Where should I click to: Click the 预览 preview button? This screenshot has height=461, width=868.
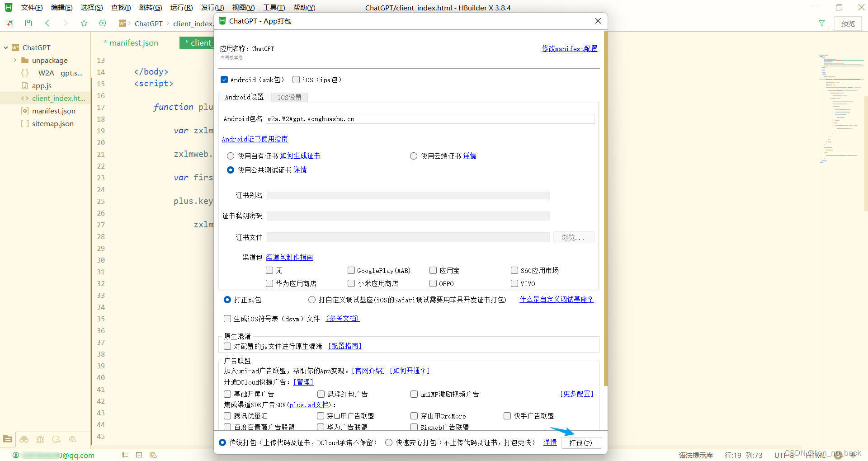pyautogui.click(x=848, y=24)
